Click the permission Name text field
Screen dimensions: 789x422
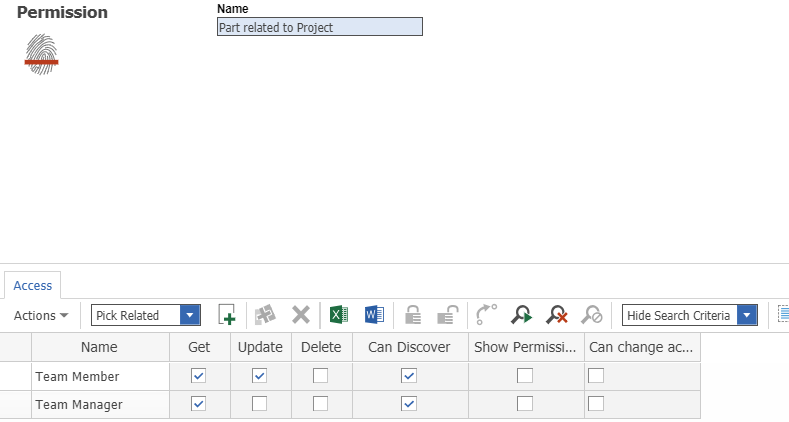(x=319, y=27)
